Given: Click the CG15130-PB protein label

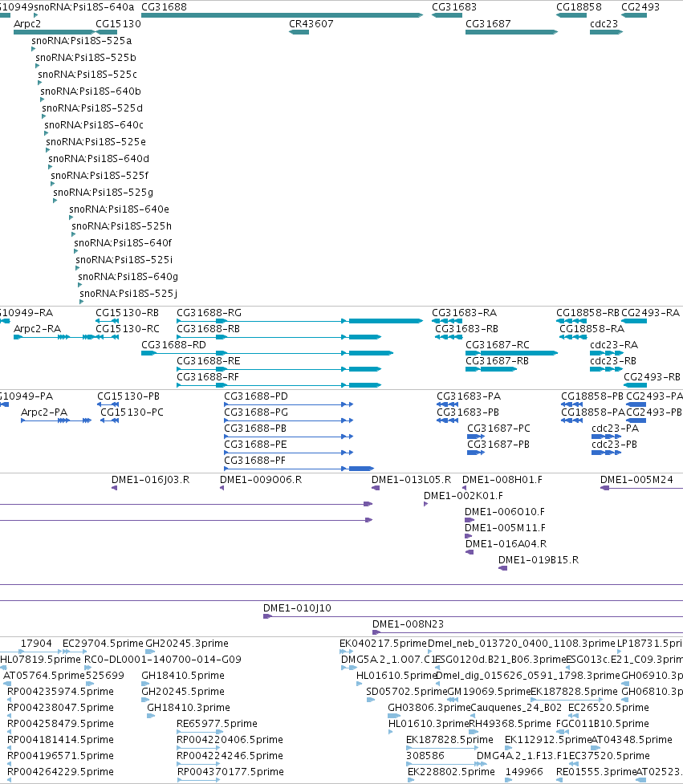Looking at the screenshot, I should (128, 396).
